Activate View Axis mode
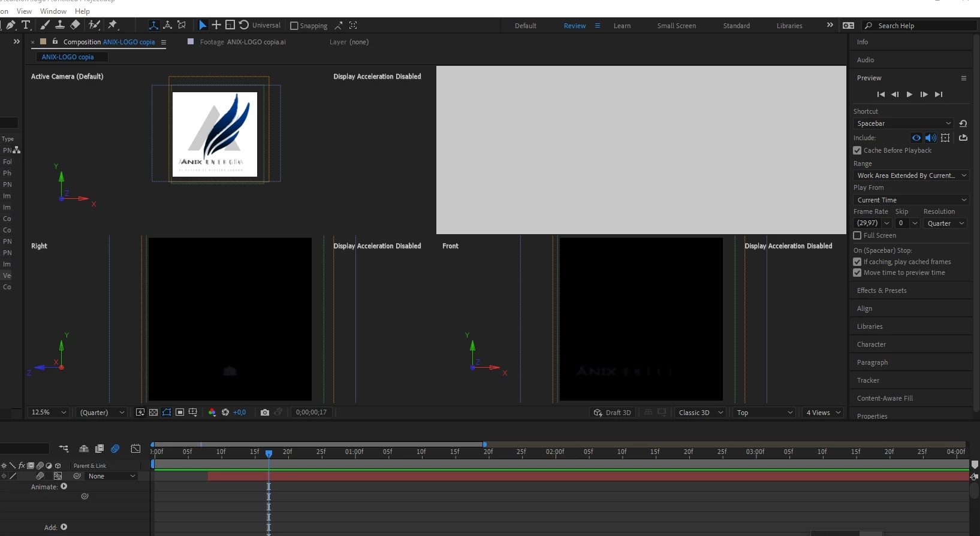The height and width of the screenshot is (536, 980). tap(182, 25)
